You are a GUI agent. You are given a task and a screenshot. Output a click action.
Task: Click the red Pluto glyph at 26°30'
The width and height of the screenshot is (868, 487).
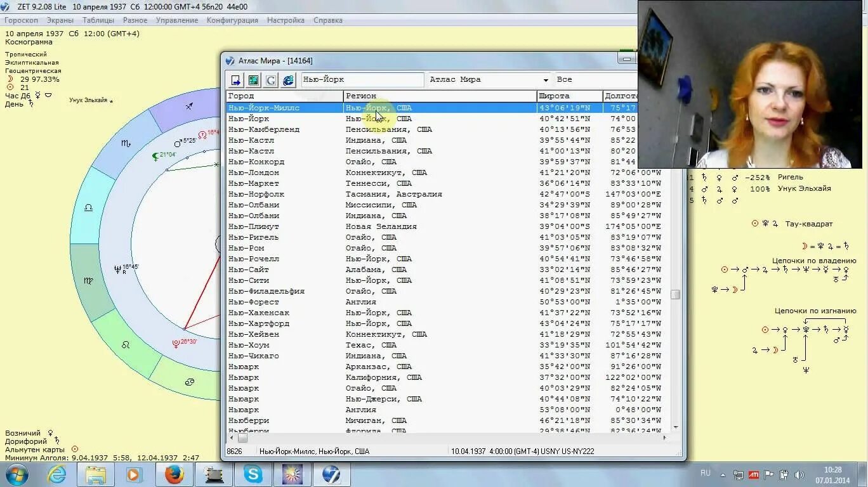click(176, 343)
